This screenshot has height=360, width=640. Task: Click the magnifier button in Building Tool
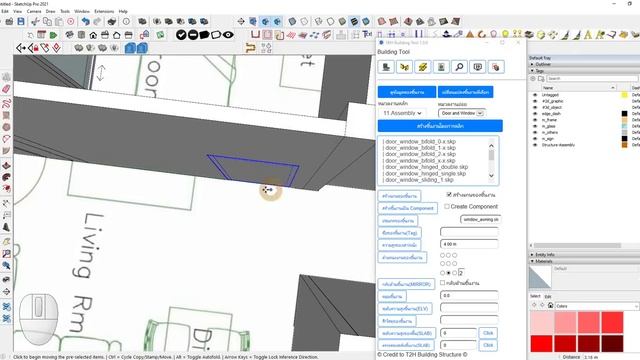tap(459, 67)
